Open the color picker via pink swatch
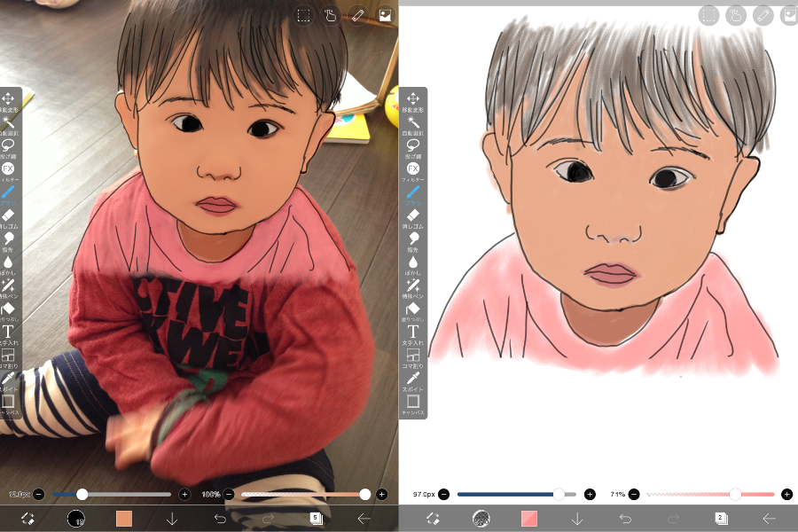This screenshot has height=532, width=798. pos(529,519)
